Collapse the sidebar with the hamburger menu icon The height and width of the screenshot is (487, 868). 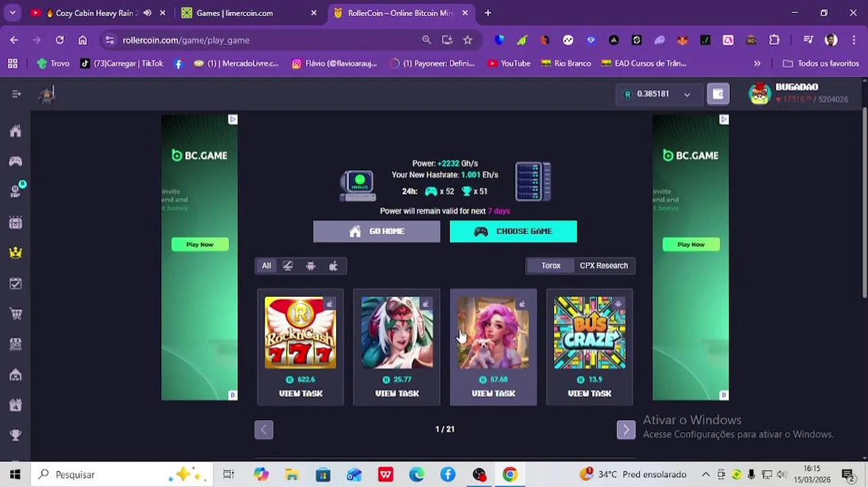coord(16,94)
